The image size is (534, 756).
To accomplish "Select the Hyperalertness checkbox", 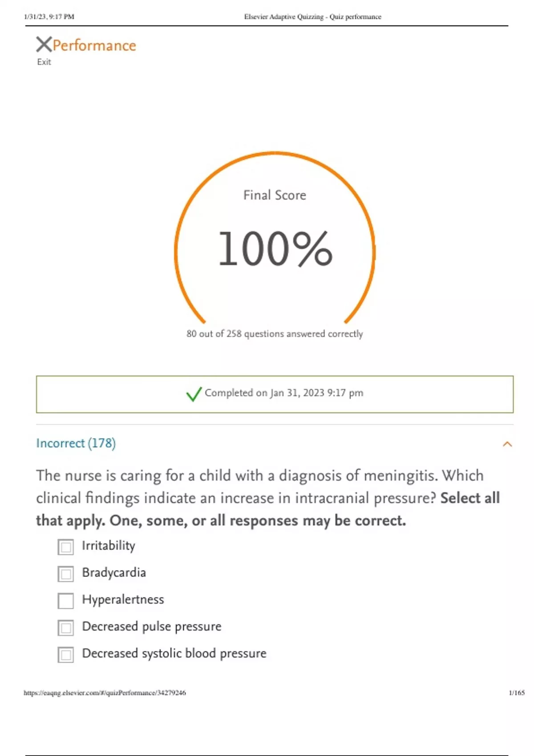I will (66, 601).
